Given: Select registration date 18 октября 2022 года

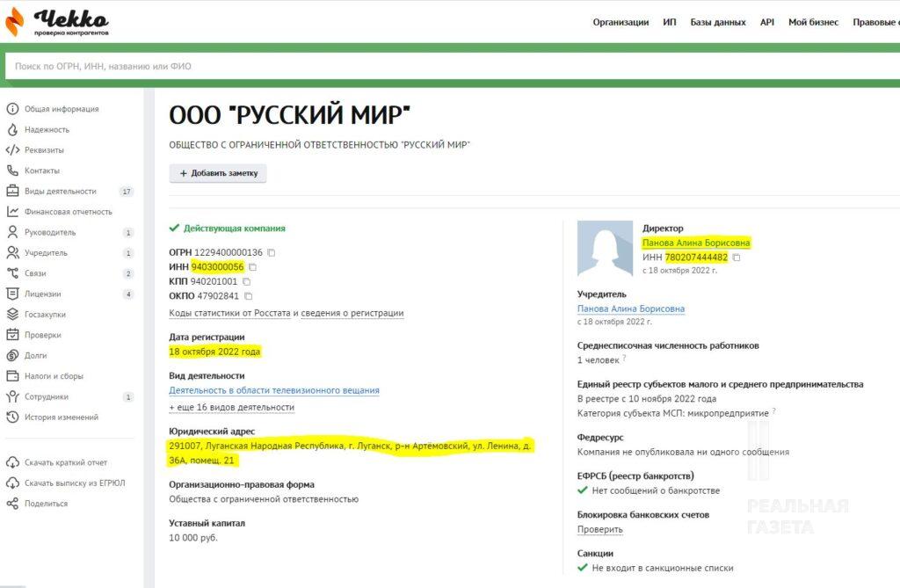Looking at the screenshot, I should [x=214, y=352].
